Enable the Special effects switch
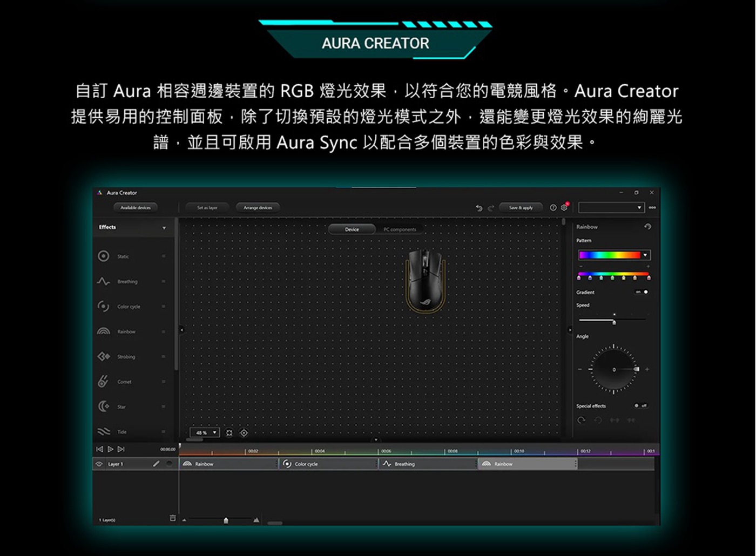The height and width of the screenshot is (556, 756). tap(641, 405)
